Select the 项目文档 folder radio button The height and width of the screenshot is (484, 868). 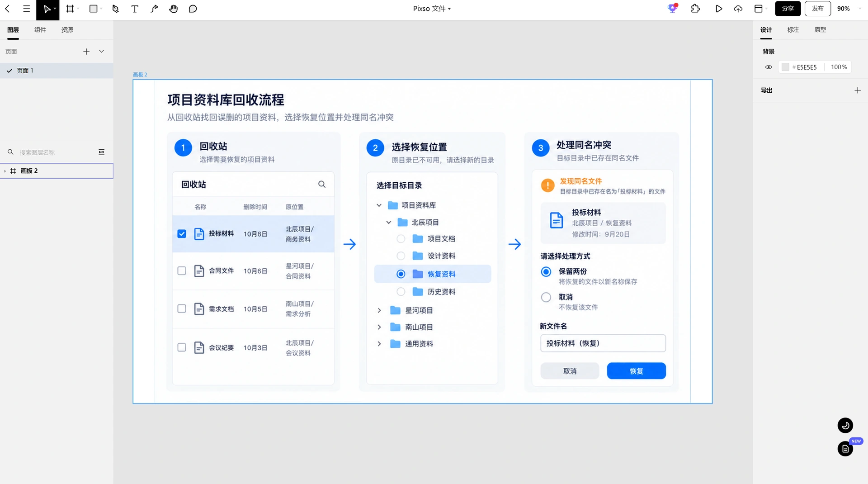(401, 239)
